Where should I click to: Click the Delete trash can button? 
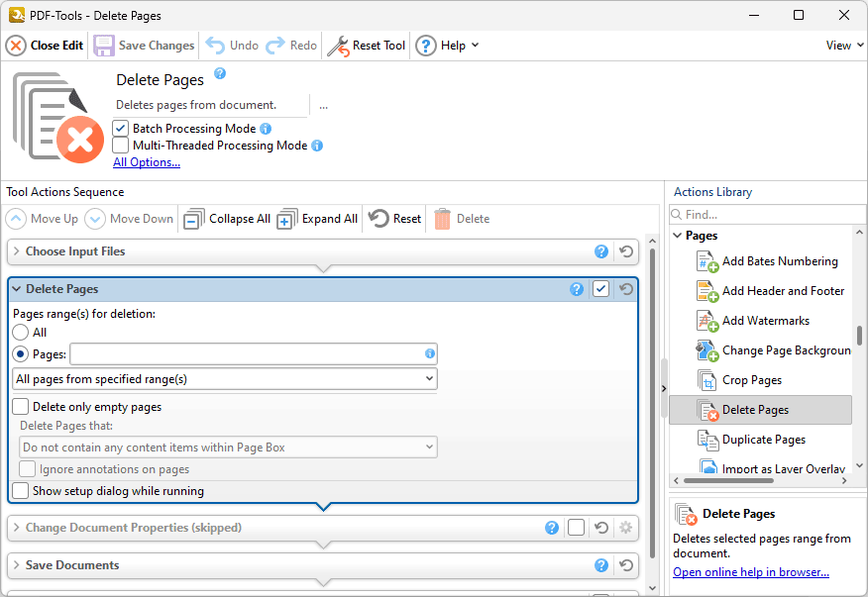[462, 219]
